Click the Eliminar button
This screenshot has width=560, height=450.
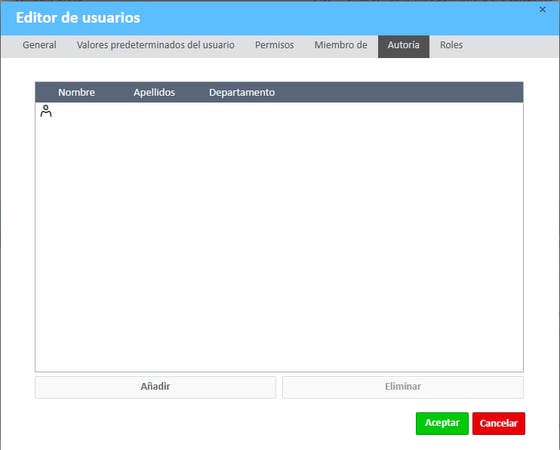(x=403, y=387)
